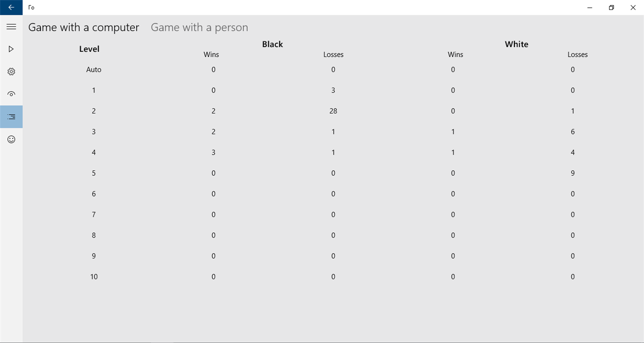Open settings via the gear icon
Viewport: 644px width, 343px height.
point(11,71)
